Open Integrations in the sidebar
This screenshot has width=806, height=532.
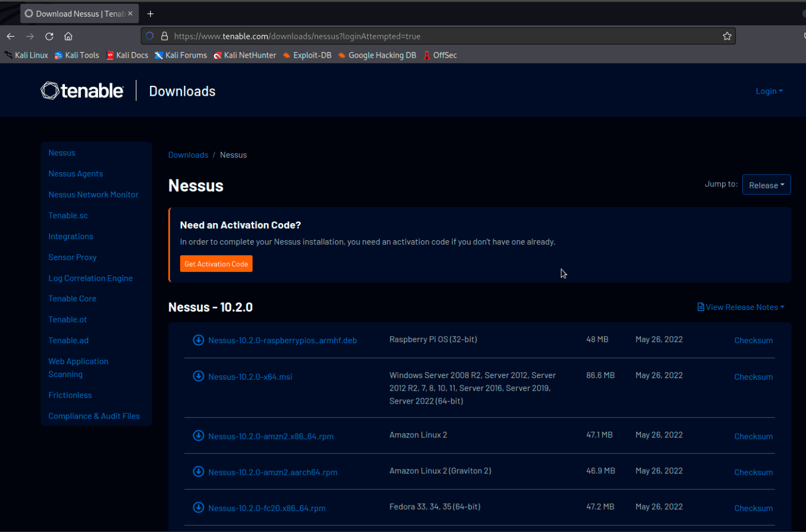(70, 236)
